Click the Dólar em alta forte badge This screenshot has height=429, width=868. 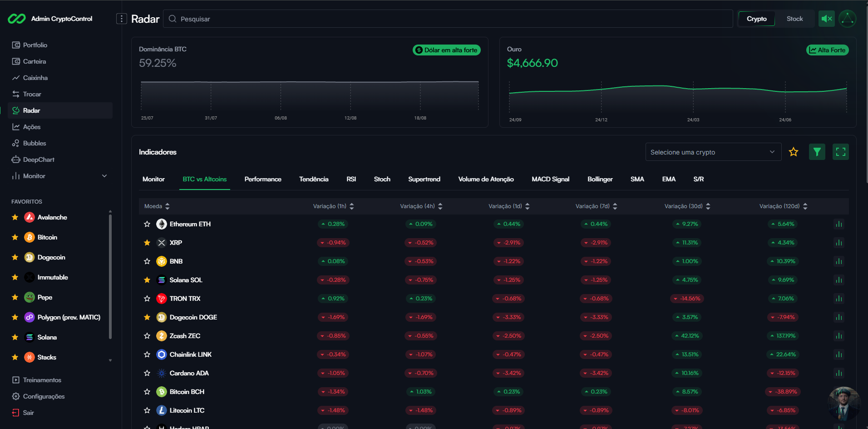pos(447,50)
